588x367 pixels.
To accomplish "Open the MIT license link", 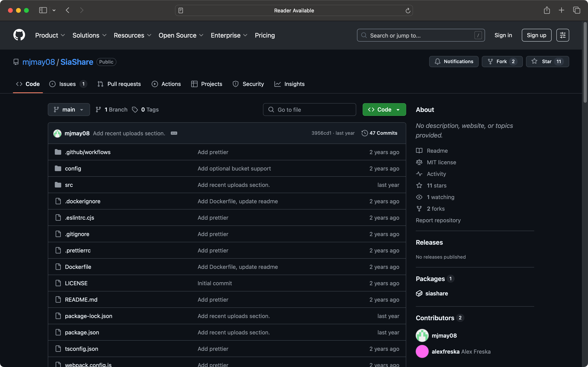I will tap(441, 162).
